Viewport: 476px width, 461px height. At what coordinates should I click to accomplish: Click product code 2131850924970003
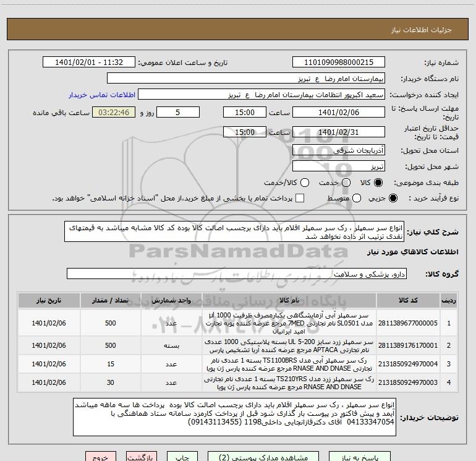[x=408, y=382]
